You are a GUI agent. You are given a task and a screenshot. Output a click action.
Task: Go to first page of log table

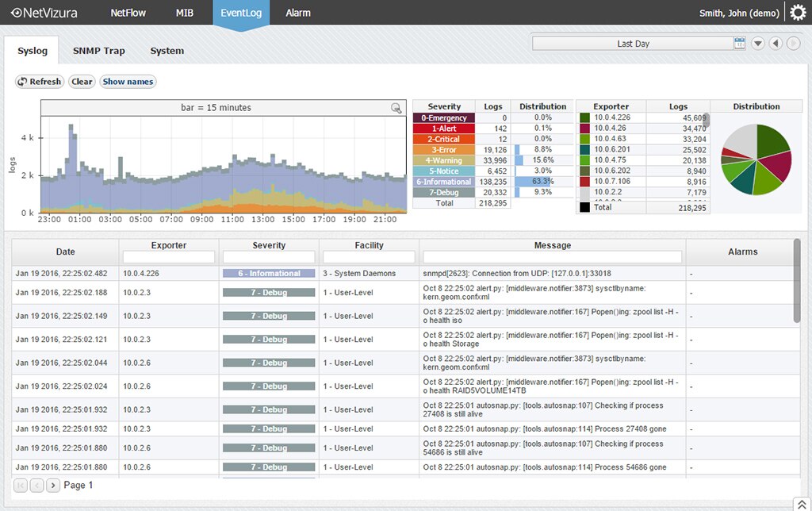[x=20, y=485]
